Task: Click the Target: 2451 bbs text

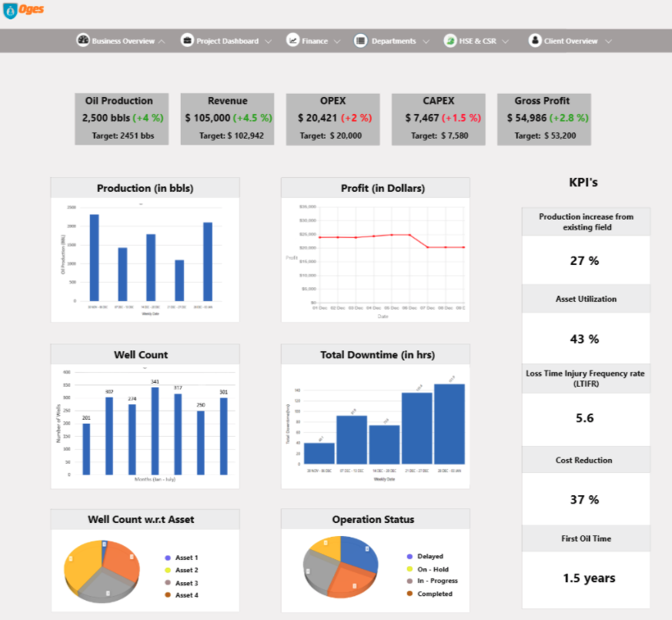Action: pos(123,136)
